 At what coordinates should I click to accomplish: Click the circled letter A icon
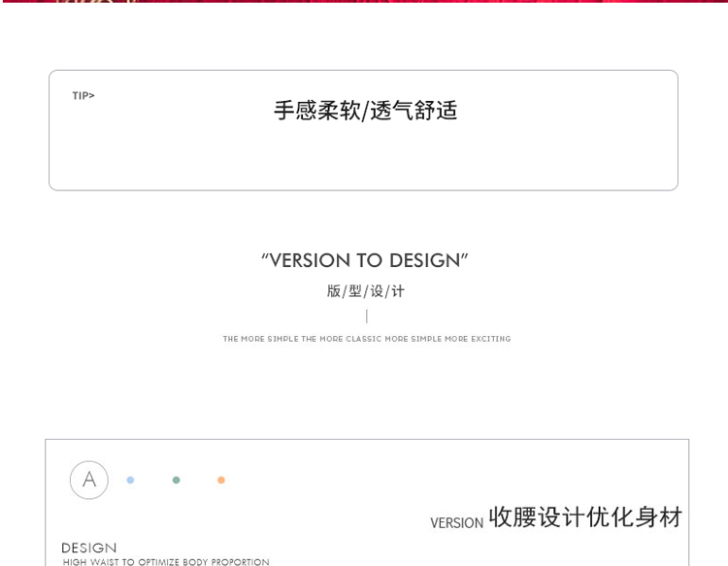(89, 480)
